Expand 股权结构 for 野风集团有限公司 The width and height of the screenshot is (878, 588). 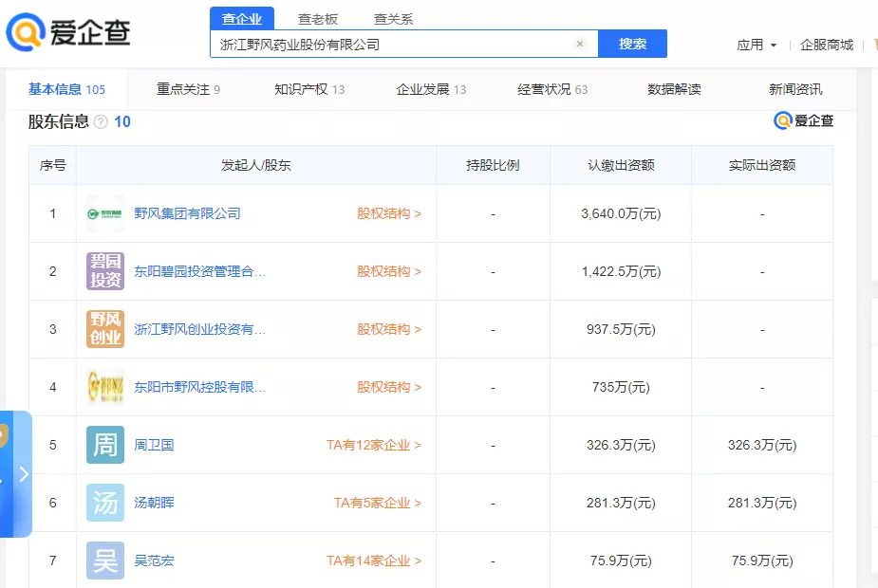(388, 213)
